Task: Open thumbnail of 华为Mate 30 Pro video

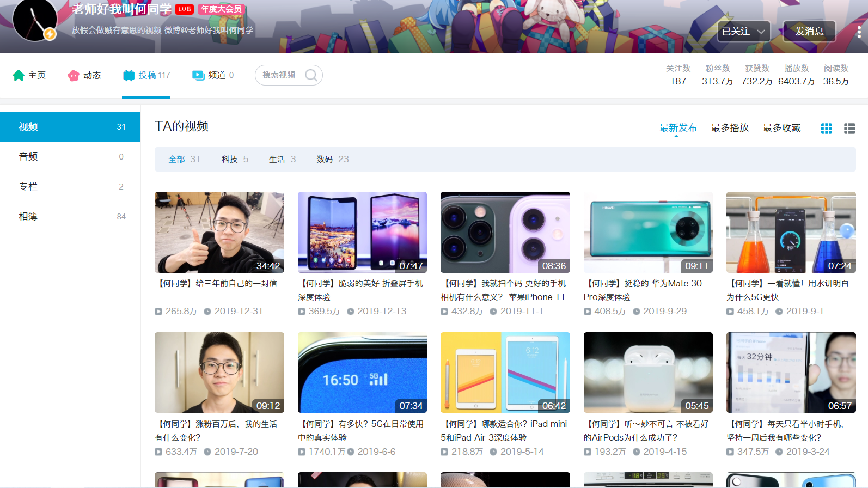Action: pos(648,232)
